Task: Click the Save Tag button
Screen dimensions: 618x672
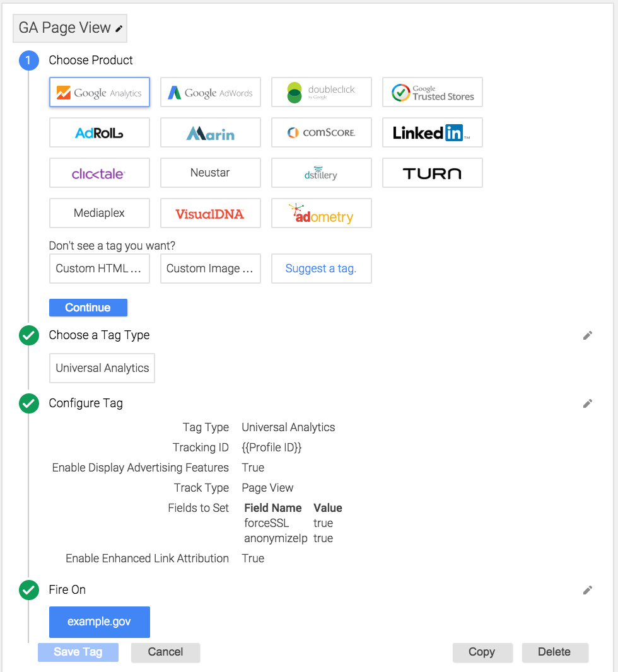Action: 78,652
